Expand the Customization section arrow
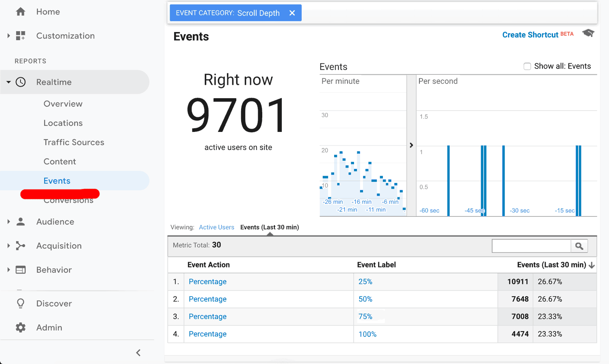The image size is (609, 364). pos(9,36)
